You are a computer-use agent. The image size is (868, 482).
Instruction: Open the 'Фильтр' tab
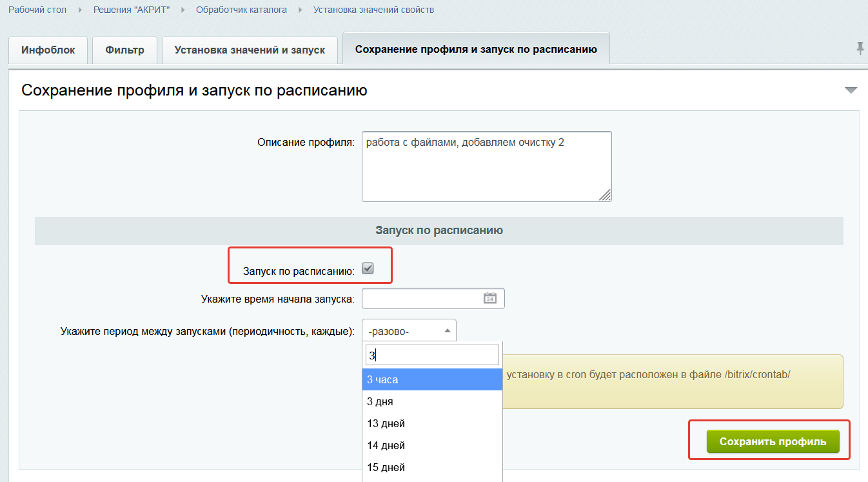(125, 50)
